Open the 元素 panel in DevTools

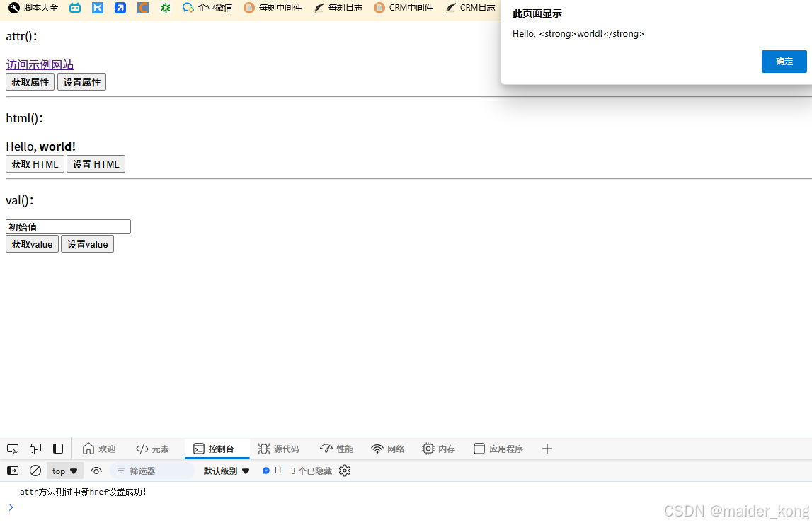click(x=151, y=448)
